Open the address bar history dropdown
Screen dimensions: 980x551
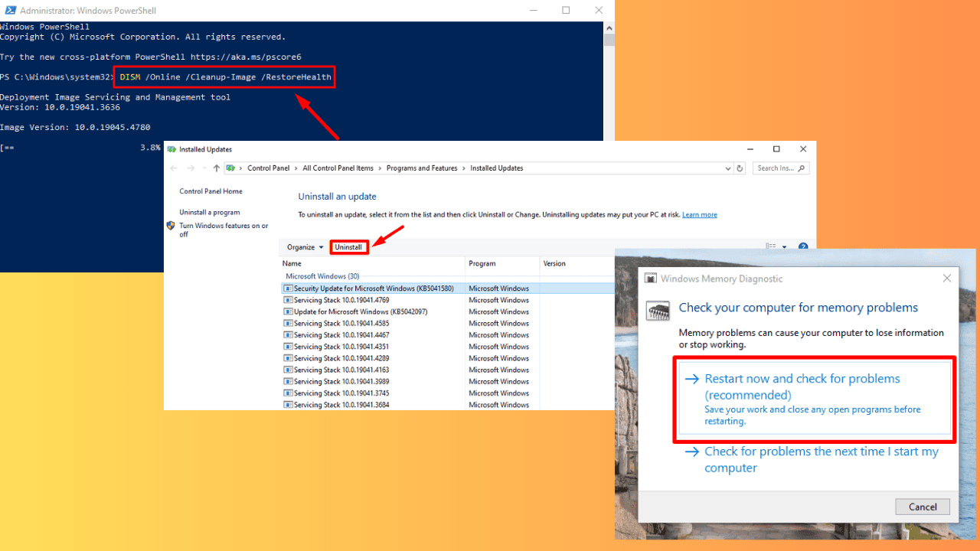click(x=727, y=168)
